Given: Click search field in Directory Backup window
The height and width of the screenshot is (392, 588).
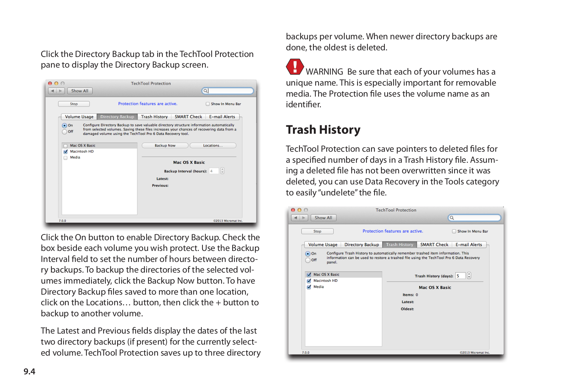Looking at the screenshot, I should coord(228,91).
